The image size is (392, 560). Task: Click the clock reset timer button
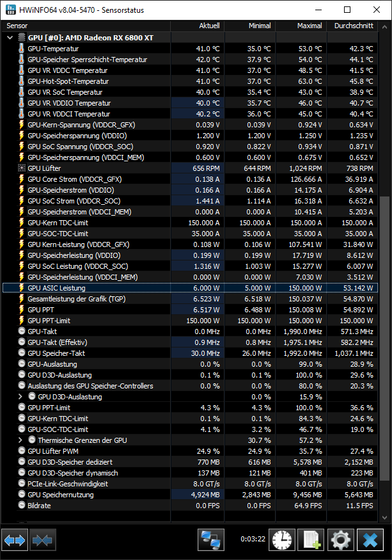click(x=282, y=540)
